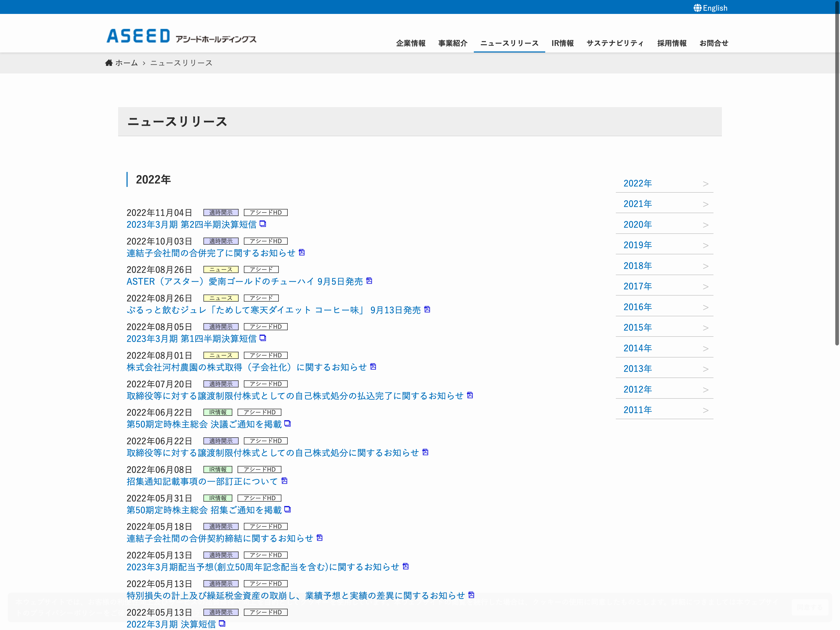The width and height of the screenshot is (840, 630).
Task: Open the IR情報 menu item
Action: pyautogui.click(x=562, y=43)
